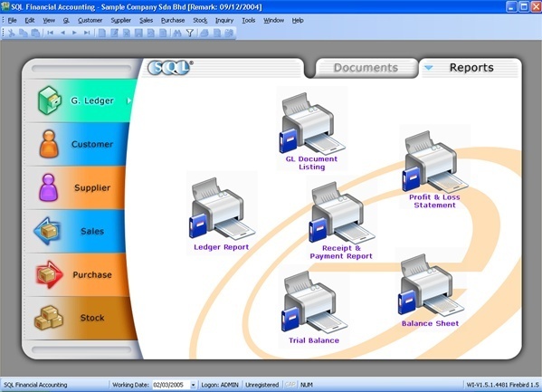Click the Find binoculars toolbar icon
The image size is (542, 392).
click(177, 33)
